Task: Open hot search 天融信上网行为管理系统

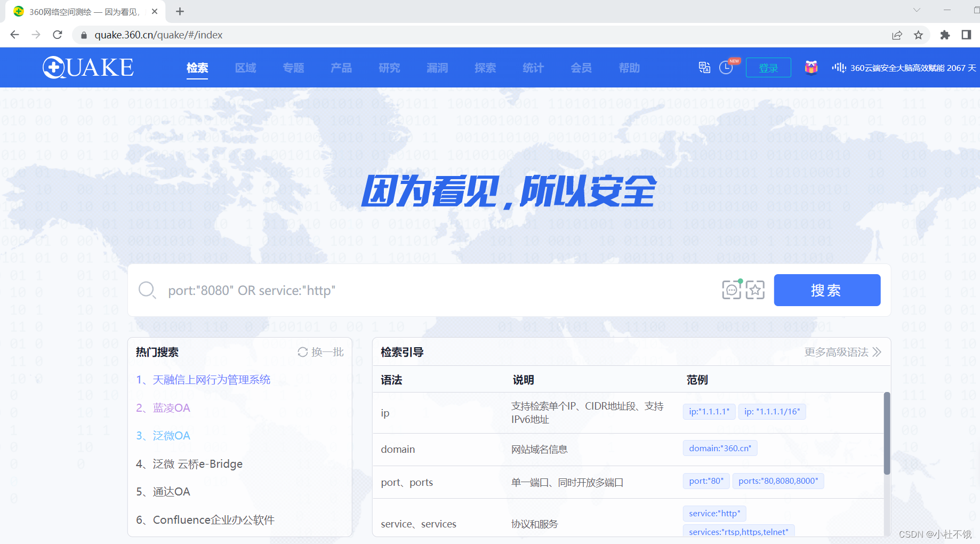Action: 203,380
